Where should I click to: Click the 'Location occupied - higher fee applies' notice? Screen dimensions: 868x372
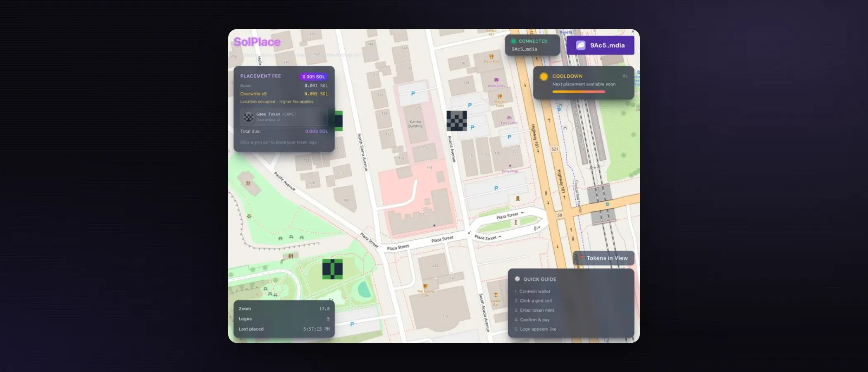(277, 102)
